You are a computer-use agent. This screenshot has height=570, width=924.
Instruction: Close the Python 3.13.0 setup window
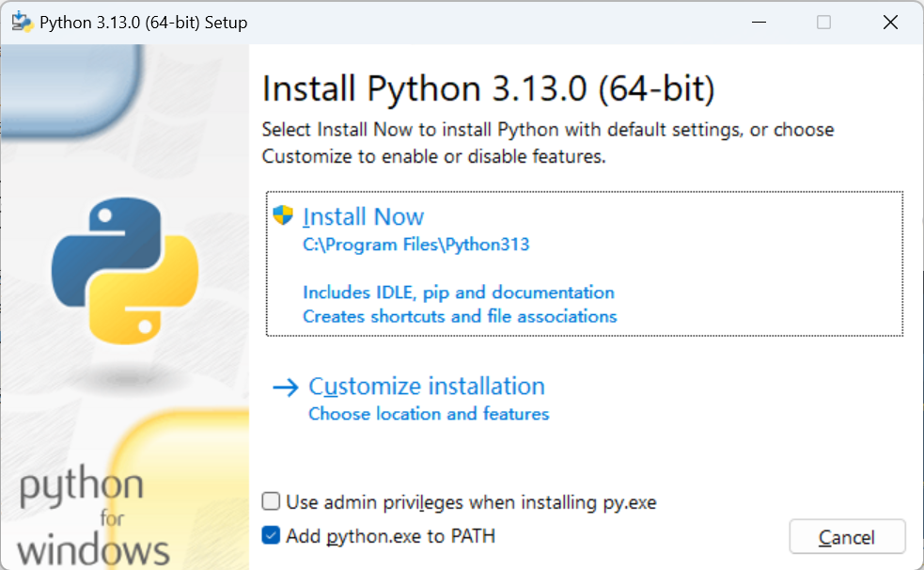(x=890, y=23)
